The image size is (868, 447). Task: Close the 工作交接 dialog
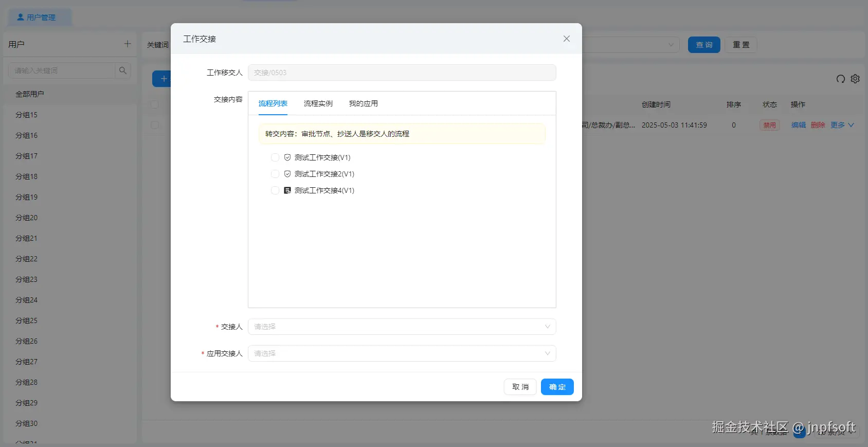pos(567,39)
